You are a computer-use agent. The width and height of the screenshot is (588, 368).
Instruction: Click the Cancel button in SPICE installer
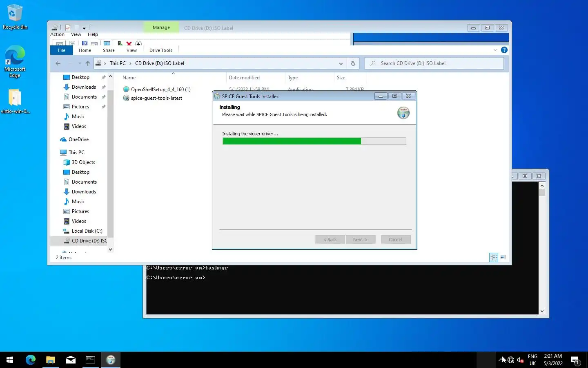(395, 240)
